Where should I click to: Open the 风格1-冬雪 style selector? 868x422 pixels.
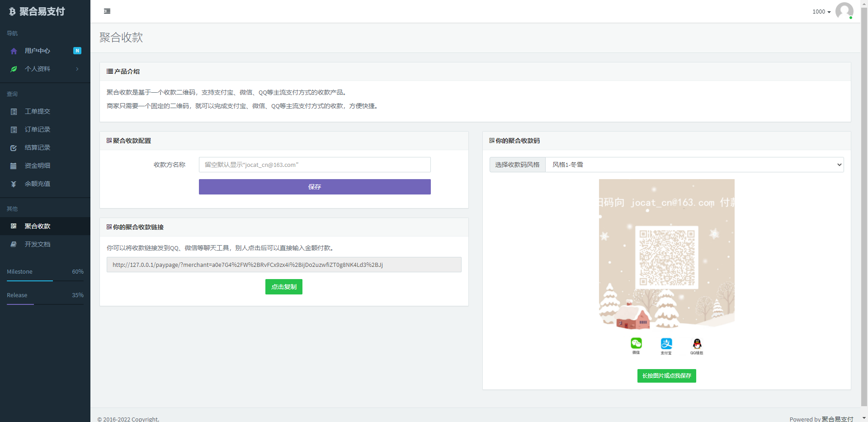coord(694,165)
